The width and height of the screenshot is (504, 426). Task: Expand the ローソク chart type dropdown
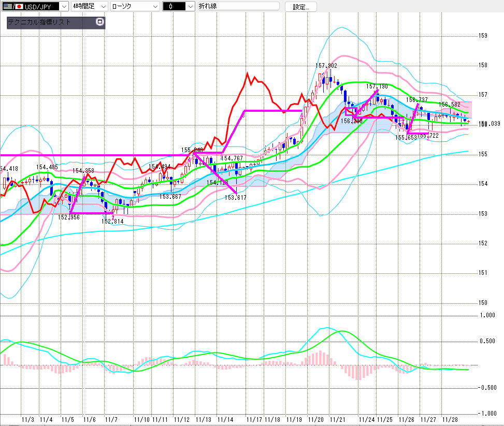(x=155, y=6)
